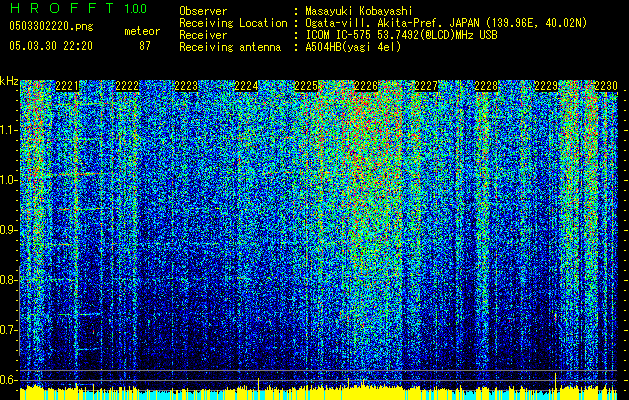Click the Receiving antenna label
The width and height of the screenshot is (629, 400).
(230, 47)
